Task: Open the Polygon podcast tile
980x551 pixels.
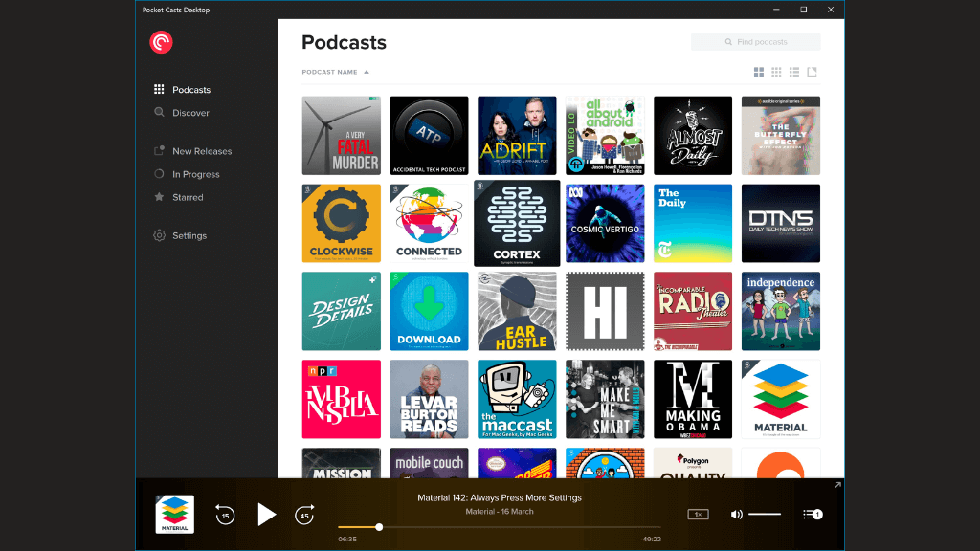Action: point(693,463)
